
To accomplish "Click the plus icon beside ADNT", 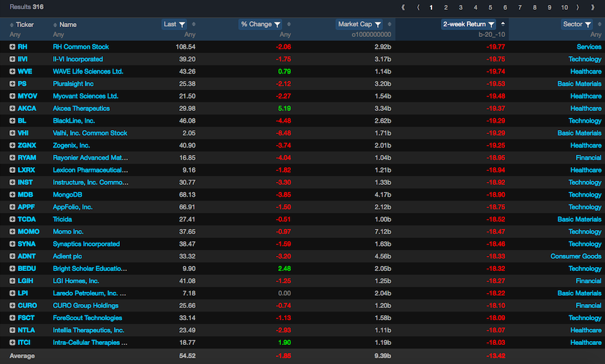I will [x=12, y=257].
